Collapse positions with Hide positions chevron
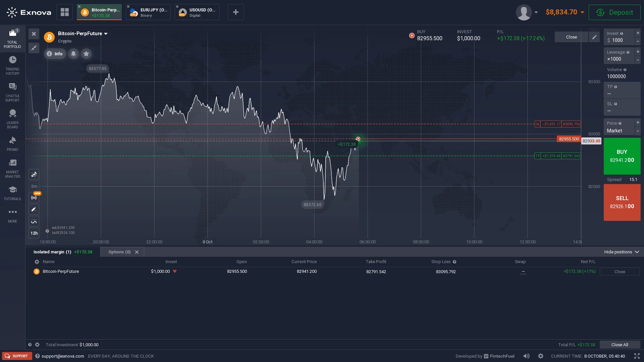 [x=637, y=252]
